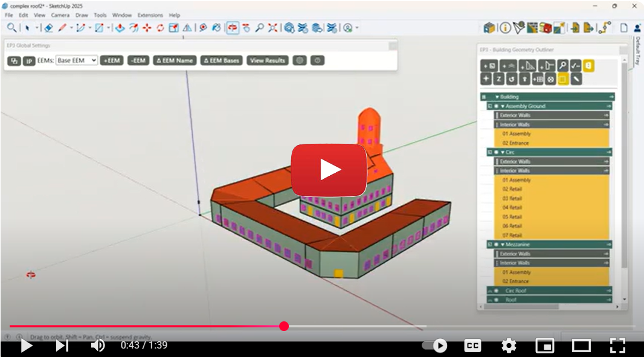Click the Outliner horizontal scrollbar
Image resolution: width=644 pixels, height=357 pixels.
point(521,306)
